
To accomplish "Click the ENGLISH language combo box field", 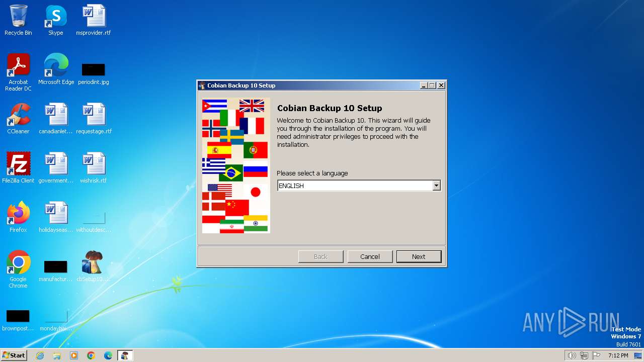I will point(359,186).
